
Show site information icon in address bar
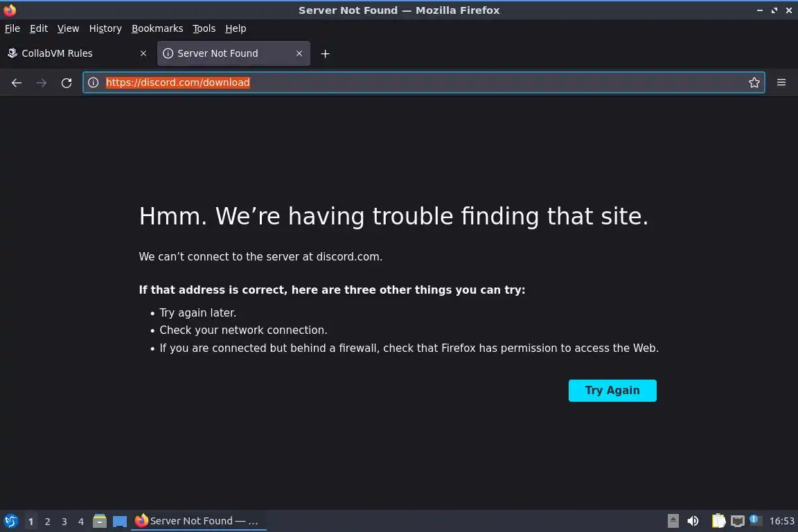pyautogui.click(x=93, y=82)
